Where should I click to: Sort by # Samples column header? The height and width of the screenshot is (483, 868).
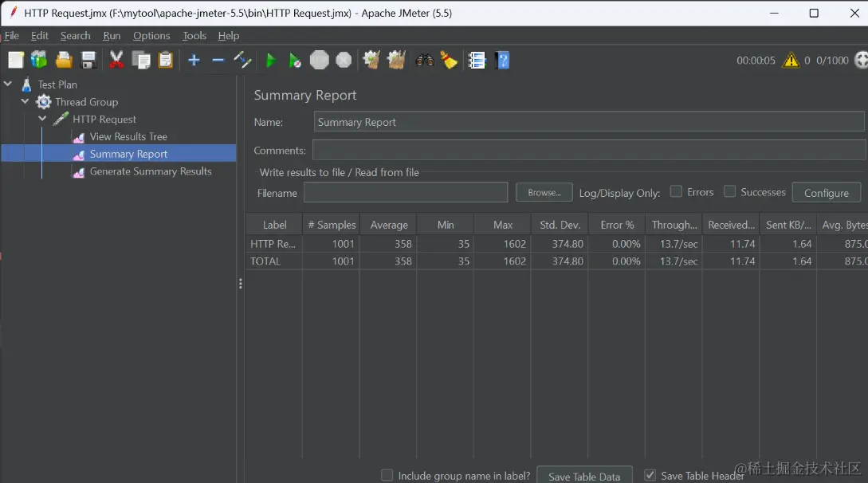pyautogui.click(x=331, y=225)
